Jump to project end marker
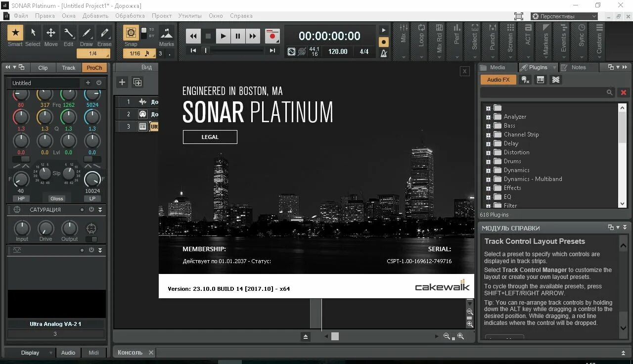 click(x=272, y=50)
